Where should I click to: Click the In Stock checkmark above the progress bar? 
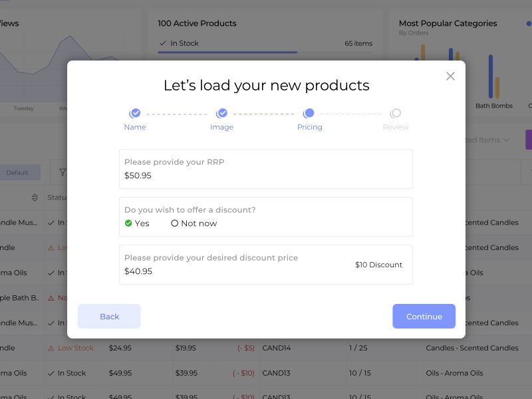pyautogui.click(x=162, y=43)
